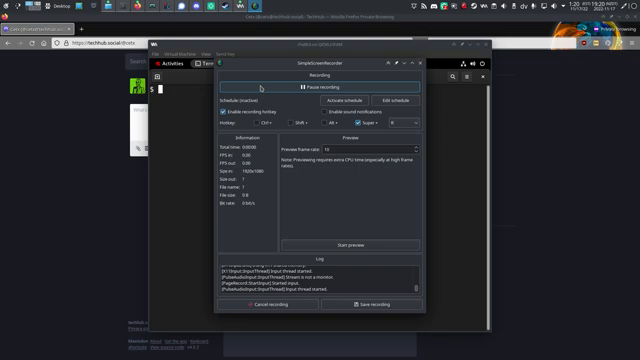Start the recording preview
Viewport: 640px width, 360px height.
pos(351,245)
